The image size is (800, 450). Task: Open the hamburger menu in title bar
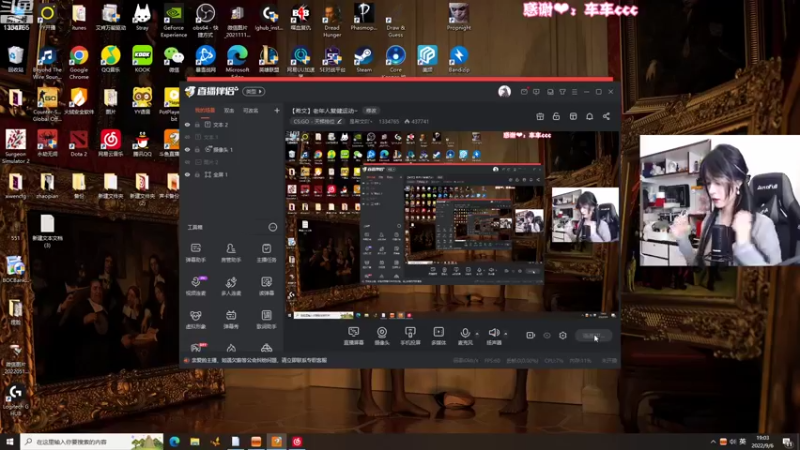(574, 92)
